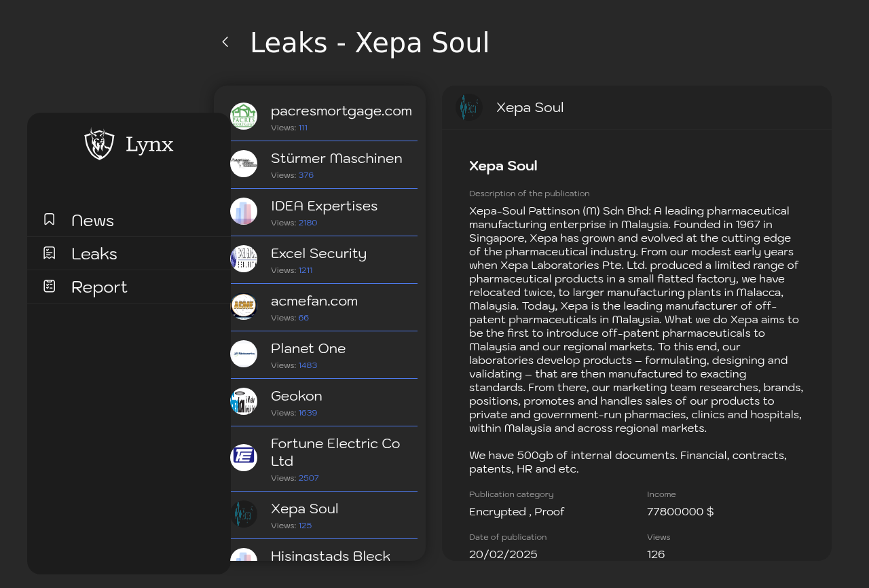This screenshot has height=588, width=869.
Task: Click the Report checklist icon
Action: pos(50,286)
